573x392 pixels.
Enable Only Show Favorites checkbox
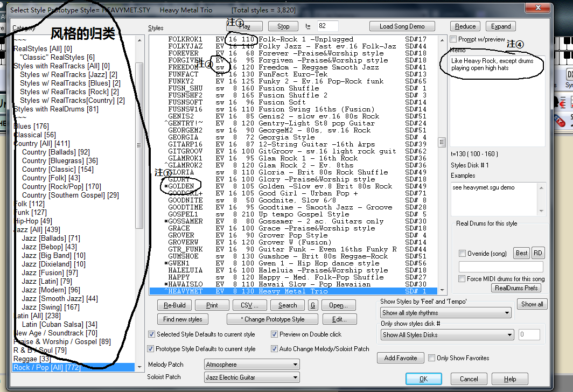pos(431,358)
